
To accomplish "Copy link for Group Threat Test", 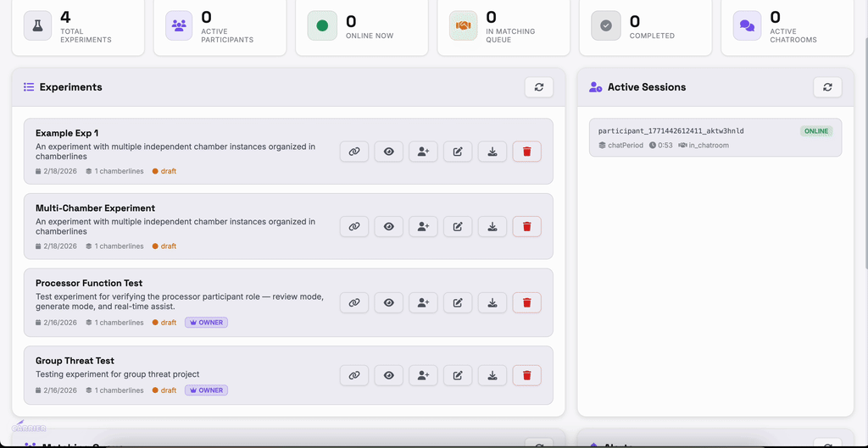I will tap(354, 375).
